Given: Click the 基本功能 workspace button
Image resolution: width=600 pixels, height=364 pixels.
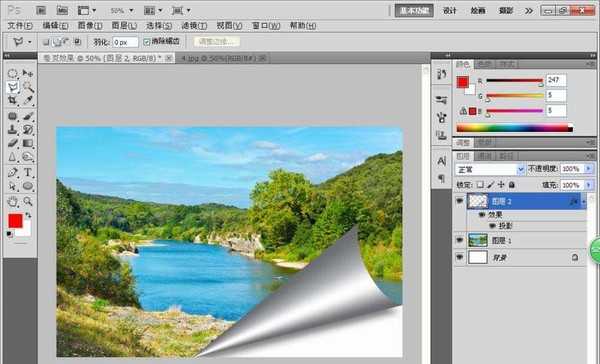Looking at the screenshot, I should [414, 11].
